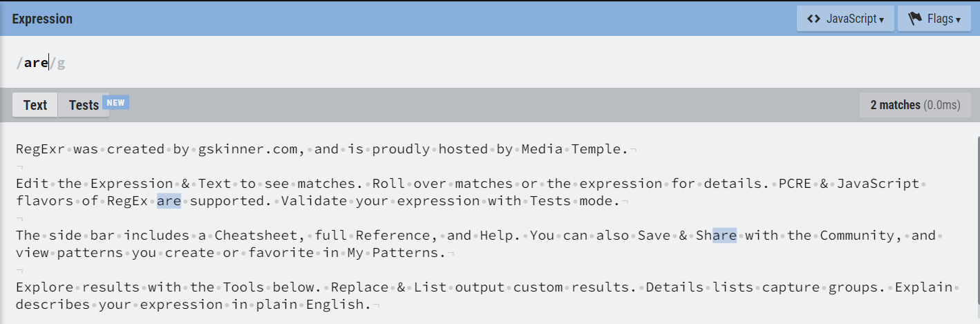Click the highlighted match inside the word "Share"
This screenshot has width=980, height=324.
click(724, 236)
